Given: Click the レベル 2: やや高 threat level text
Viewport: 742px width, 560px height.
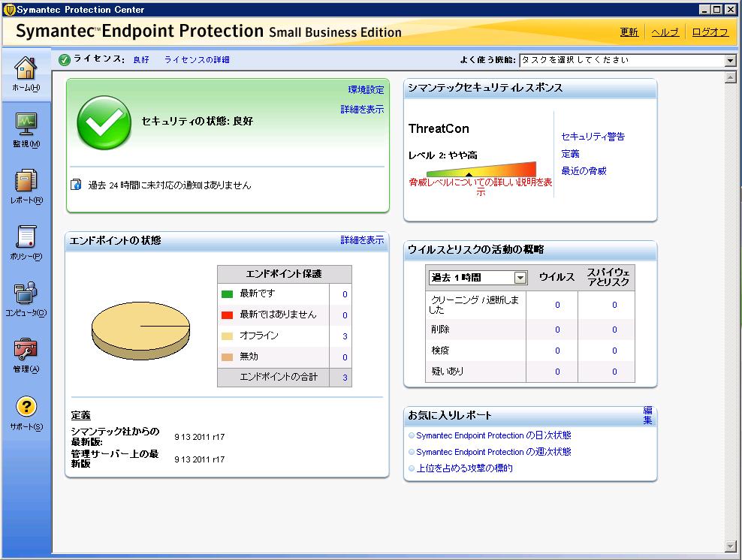Looking at the screenshot, I should tap(443, 155).
